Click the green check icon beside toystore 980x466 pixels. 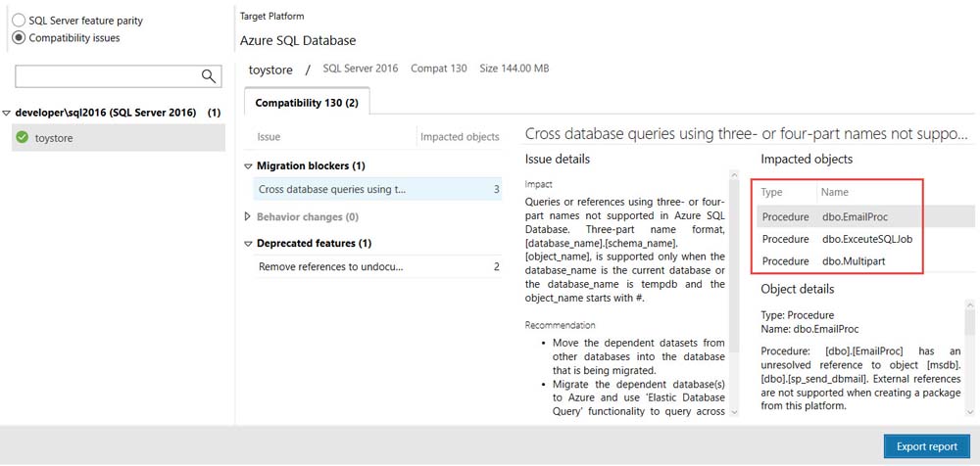(22, 138)
